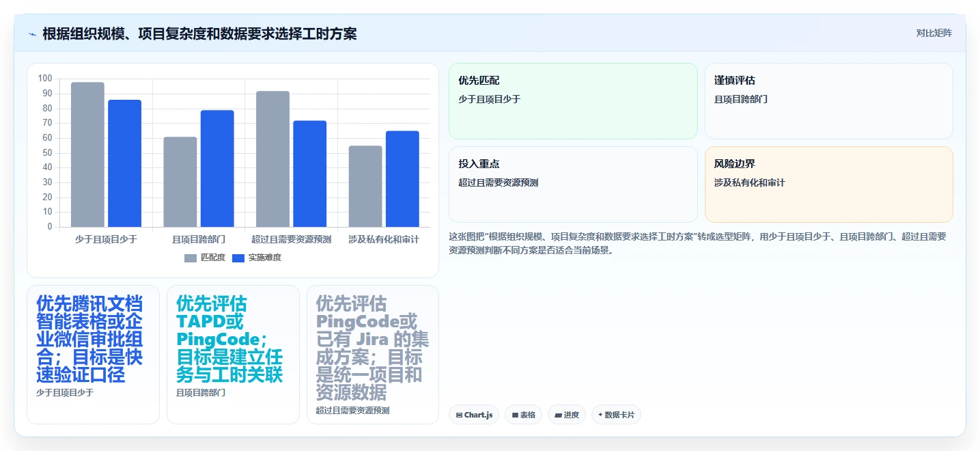
Task: Open the orange 风险边界 card
Action: pos(828,184)
